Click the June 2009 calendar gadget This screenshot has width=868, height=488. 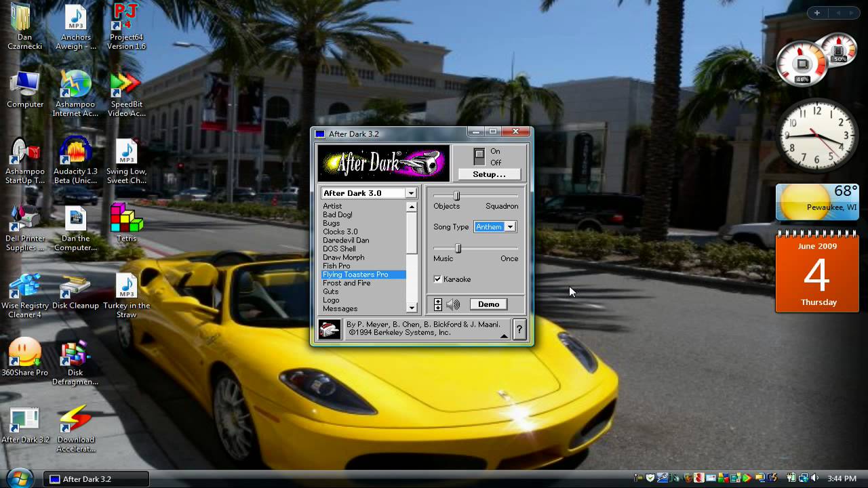tap(817, 271)
